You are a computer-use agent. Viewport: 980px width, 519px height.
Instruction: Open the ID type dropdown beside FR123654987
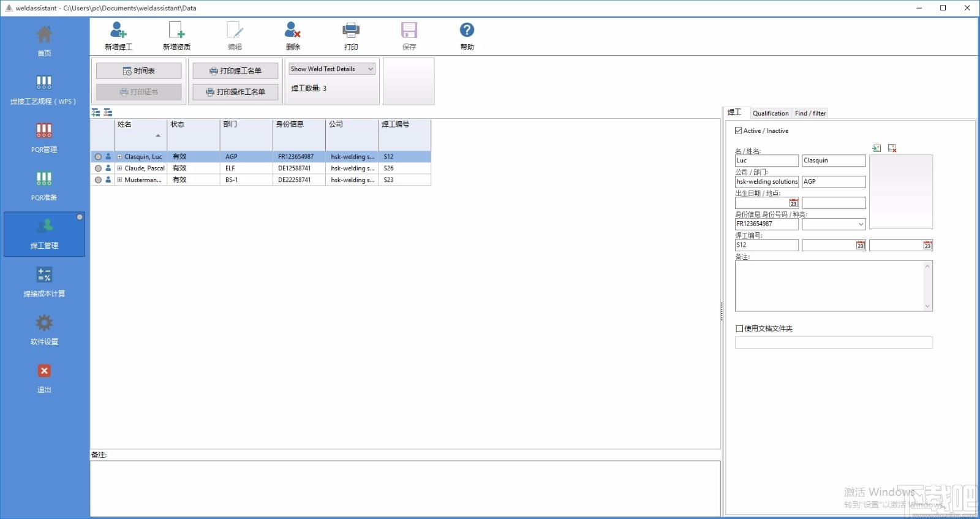coord(834,224)
